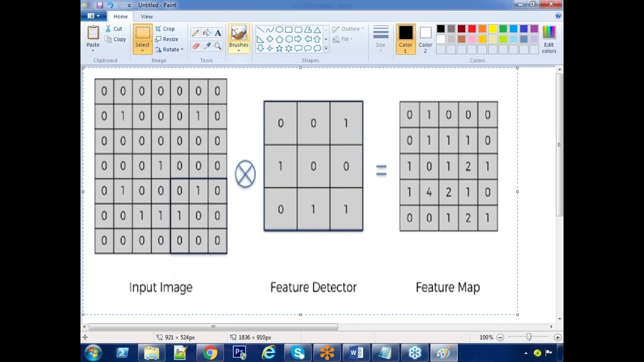Click the vertical scrollbar

(559, 145)
